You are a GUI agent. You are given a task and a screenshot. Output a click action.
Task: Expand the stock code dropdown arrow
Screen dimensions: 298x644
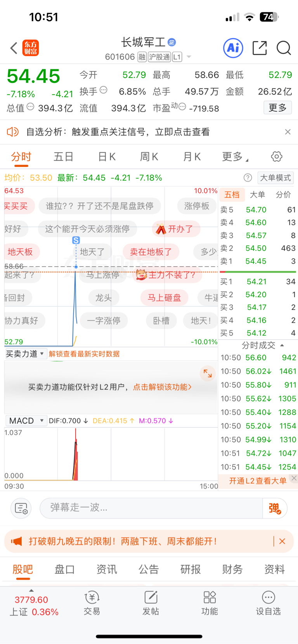click(x=189, y=57)
